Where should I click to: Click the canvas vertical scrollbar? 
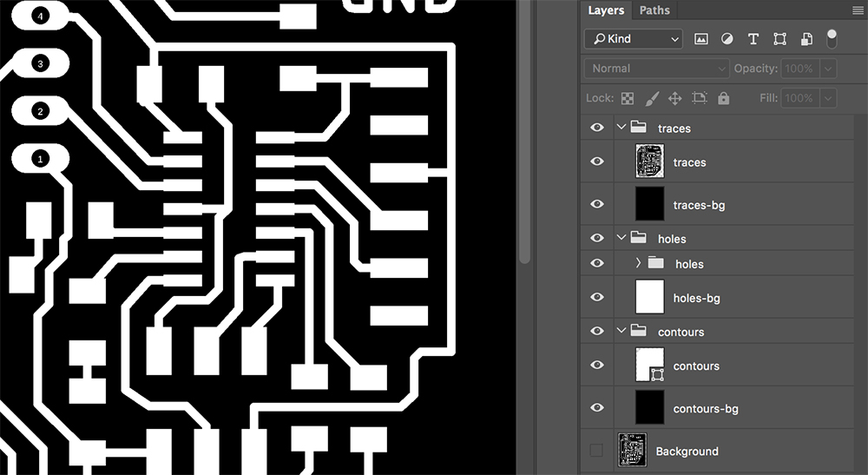click(x=525, y=132)
